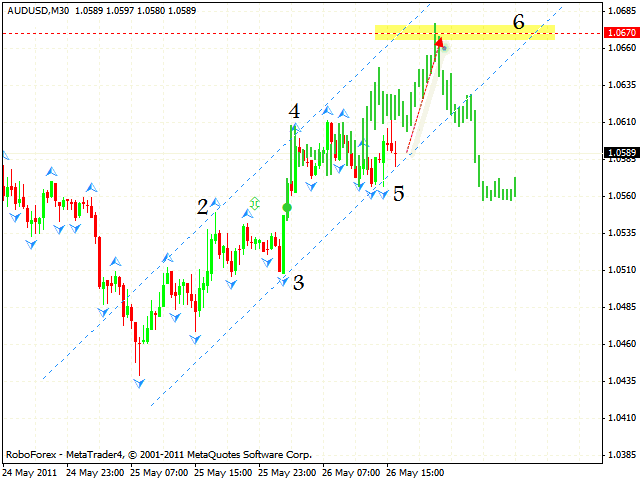Select wave label 3 on the chart
640x480 pixels.
(298, 282)
